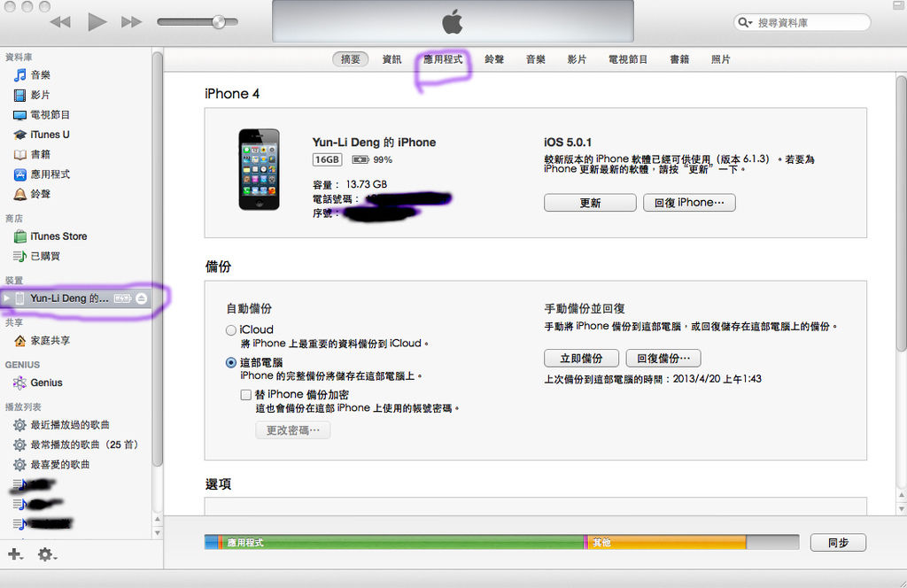Switch to the 資訊 tab
The height and width of the screenshot is (588, 907).
[391, 59]
